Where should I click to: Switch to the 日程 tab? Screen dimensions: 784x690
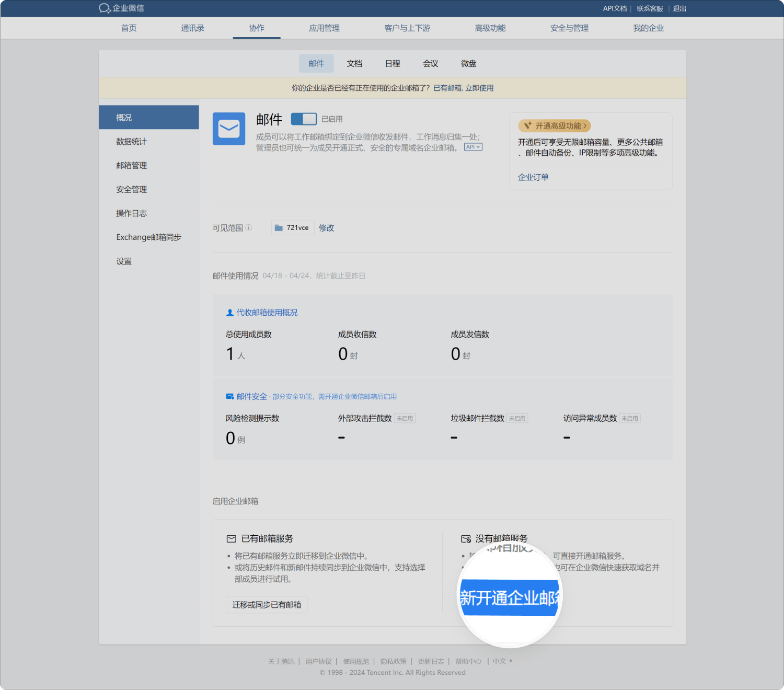[x=393, y=63]
